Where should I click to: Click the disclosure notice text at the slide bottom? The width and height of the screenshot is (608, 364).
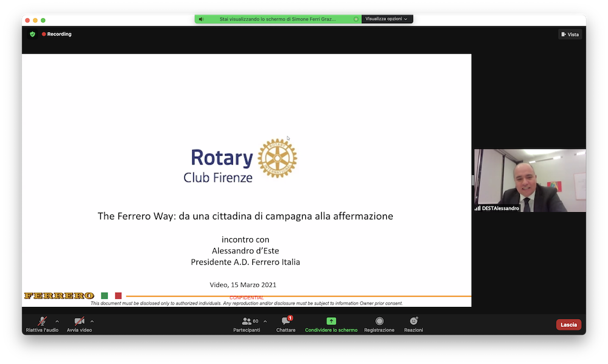pos(247,303)
